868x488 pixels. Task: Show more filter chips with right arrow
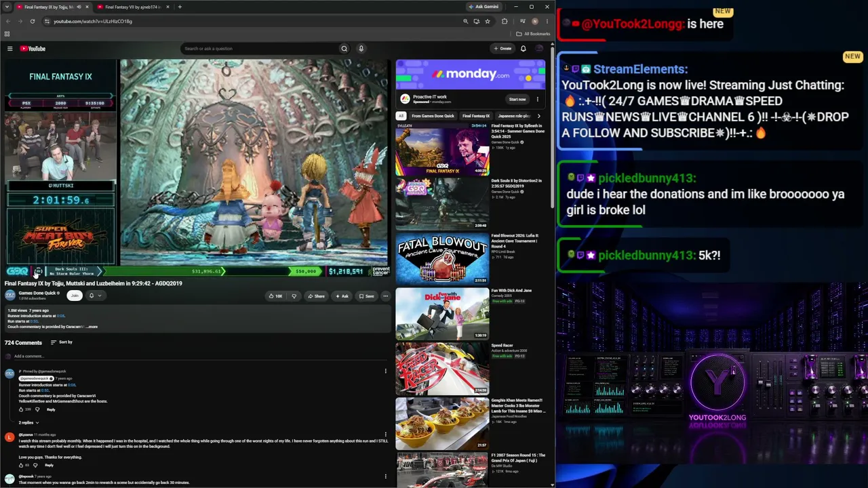coord(538,116)
